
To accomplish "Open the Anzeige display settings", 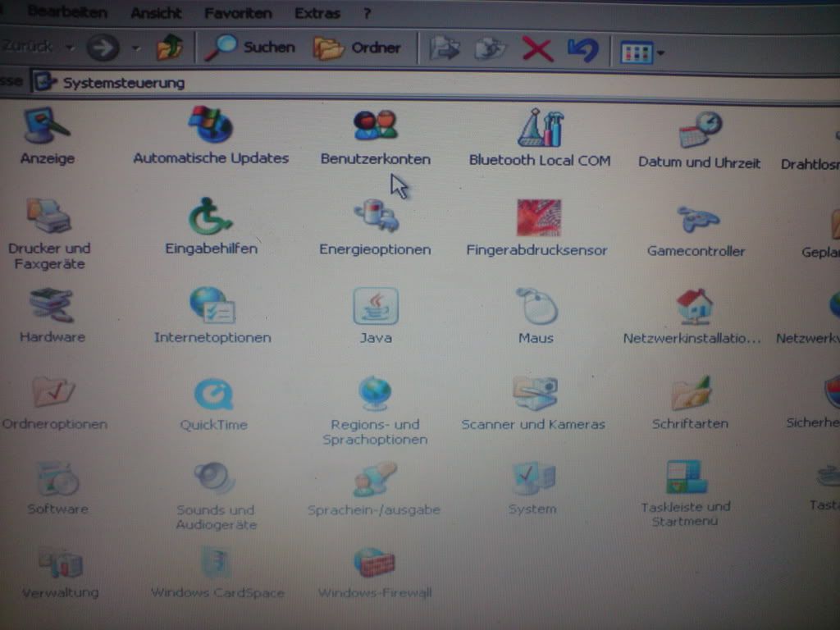I will pos(47,136).
